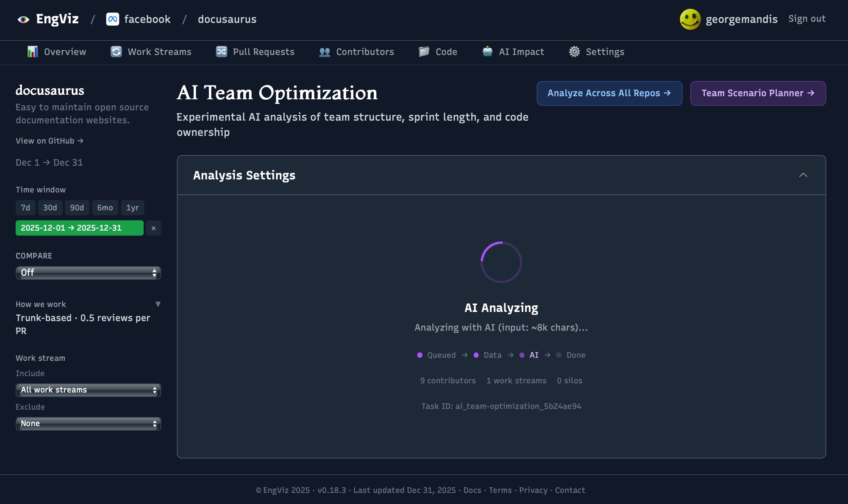Open the Include work streams dropdown
This screenshot has height=504, width=848.
[x=88, y=390]
